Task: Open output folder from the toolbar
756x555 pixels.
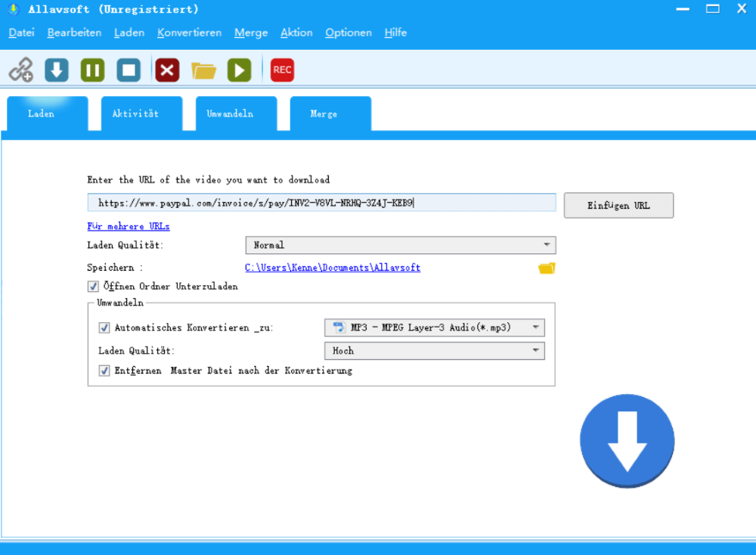Action: (203, 70)
